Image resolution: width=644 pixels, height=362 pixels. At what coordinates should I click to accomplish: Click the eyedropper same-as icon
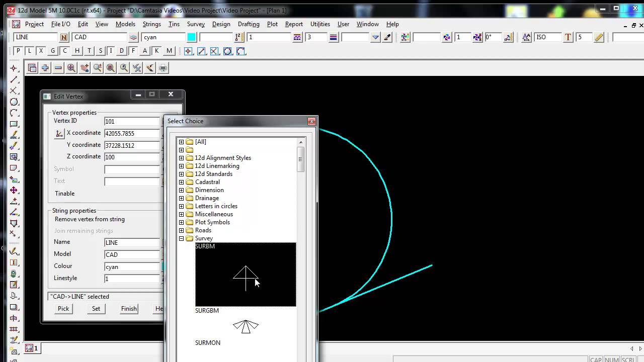tap(387, 37)
